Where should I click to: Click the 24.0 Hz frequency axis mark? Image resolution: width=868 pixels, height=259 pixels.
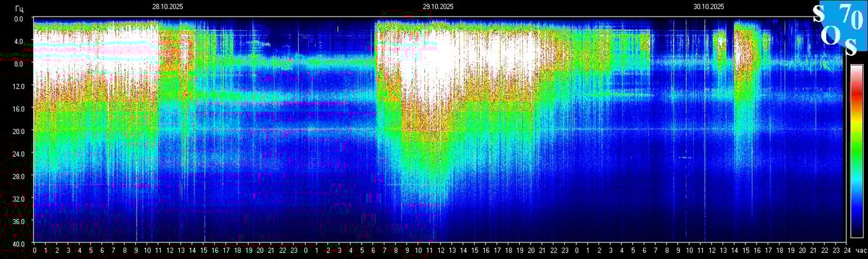(19, 154)
